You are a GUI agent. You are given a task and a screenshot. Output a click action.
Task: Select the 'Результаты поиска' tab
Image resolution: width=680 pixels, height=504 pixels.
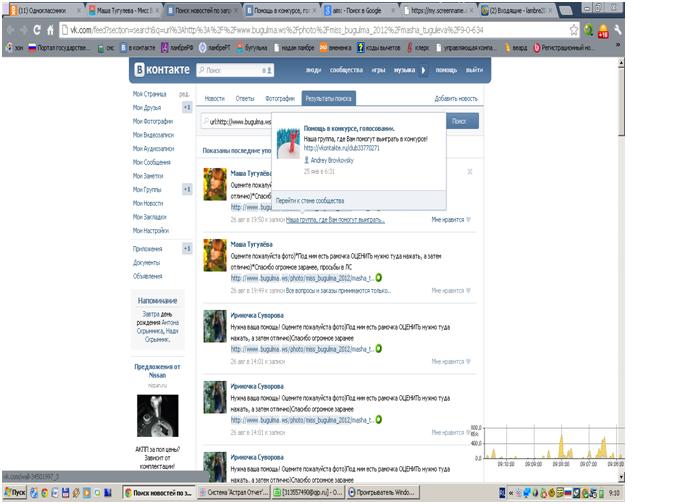[328, 98]
